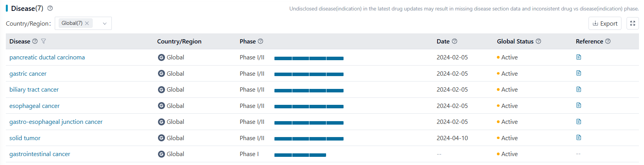Click the Global Status help icon
The image size is (644, 165).
538,41
